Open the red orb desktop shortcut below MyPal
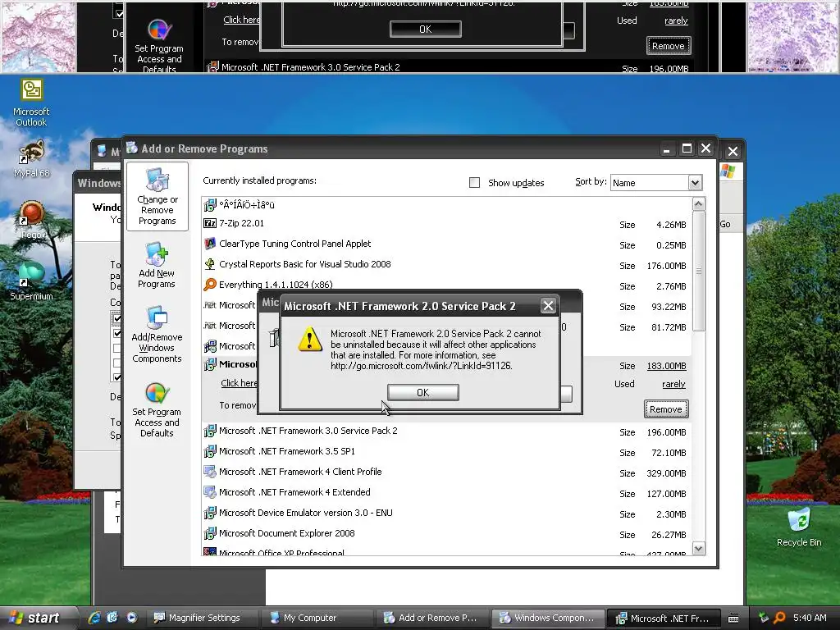Screen dimensions: 840x630 pos(32,220)
